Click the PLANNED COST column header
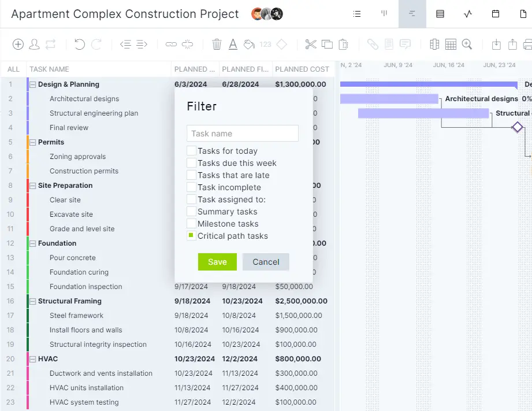 click(x=302, y=69)
